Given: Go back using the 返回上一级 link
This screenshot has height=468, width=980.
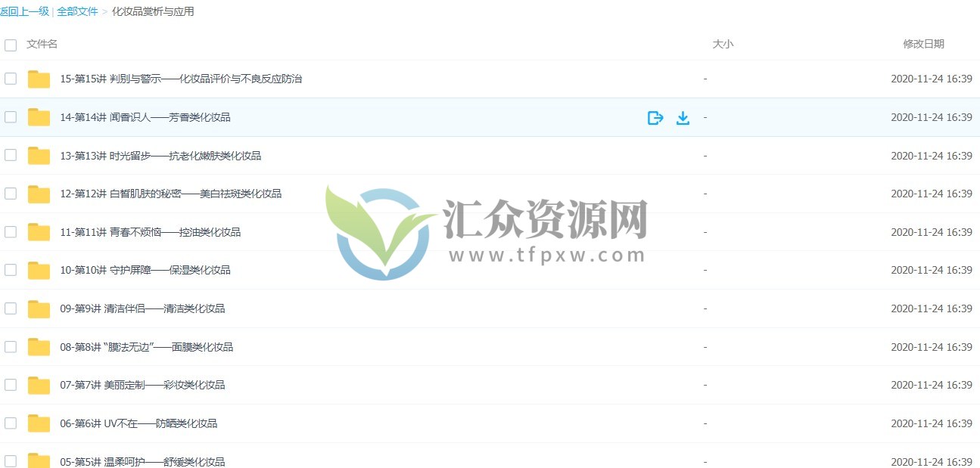Looking at the screenshot, I should click(x=25, y=11).
